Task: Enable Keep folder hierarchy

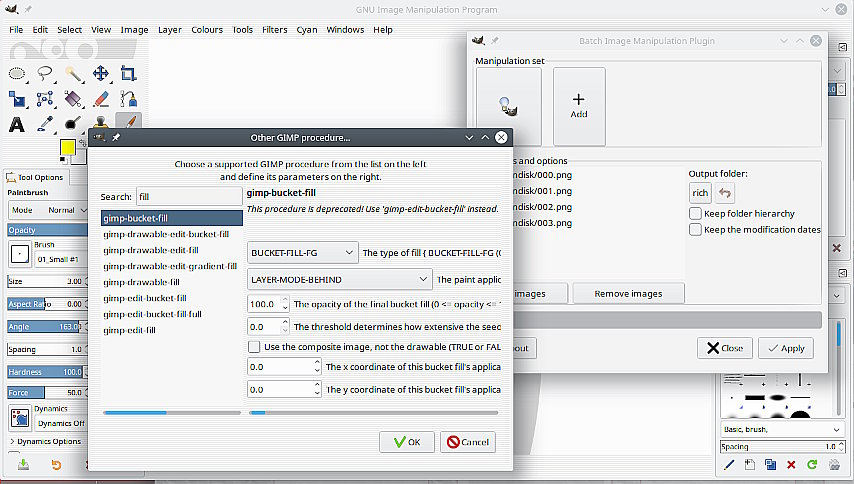Action: click(x=695, y=213)
